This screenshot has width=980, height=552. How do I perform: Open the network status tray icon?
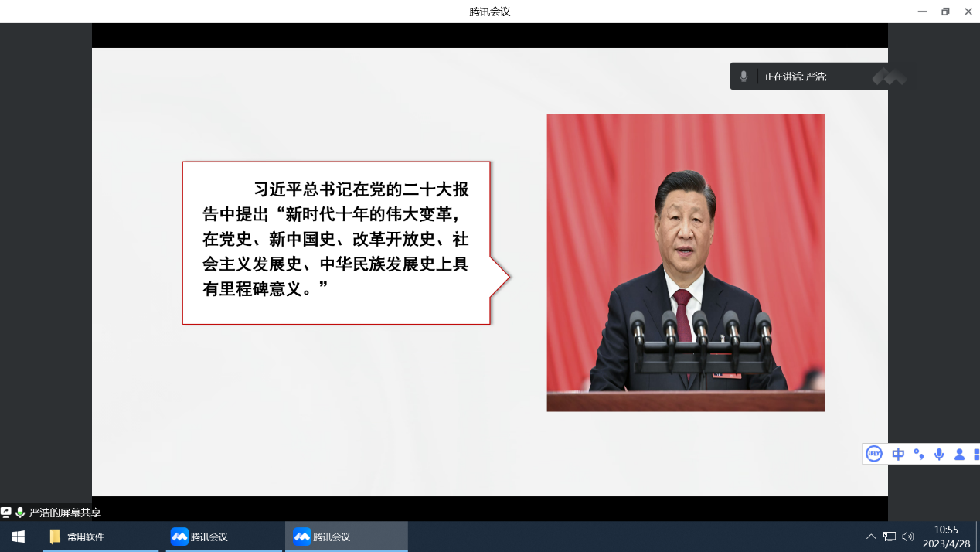(x=890, y=537)
